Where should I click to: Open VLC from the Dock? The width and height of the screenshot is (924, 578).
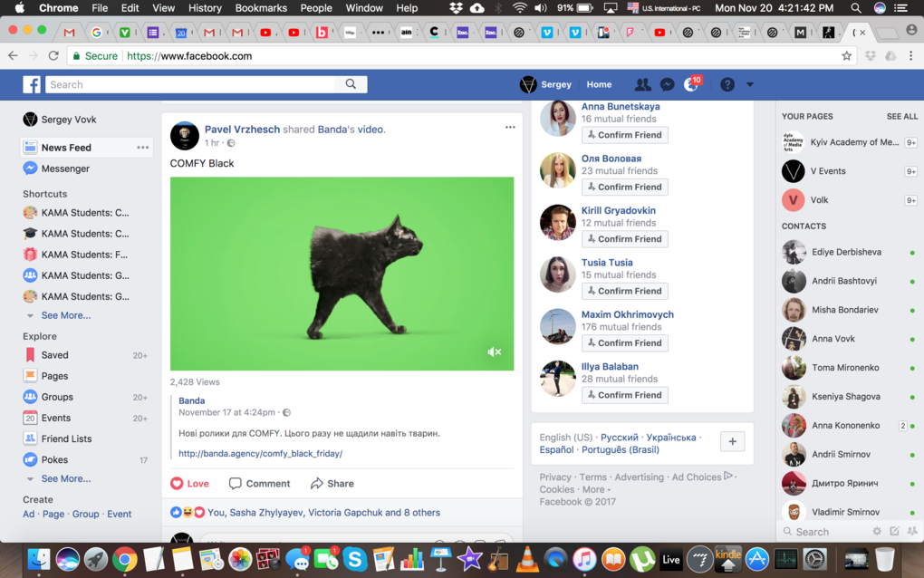point(527,559)
